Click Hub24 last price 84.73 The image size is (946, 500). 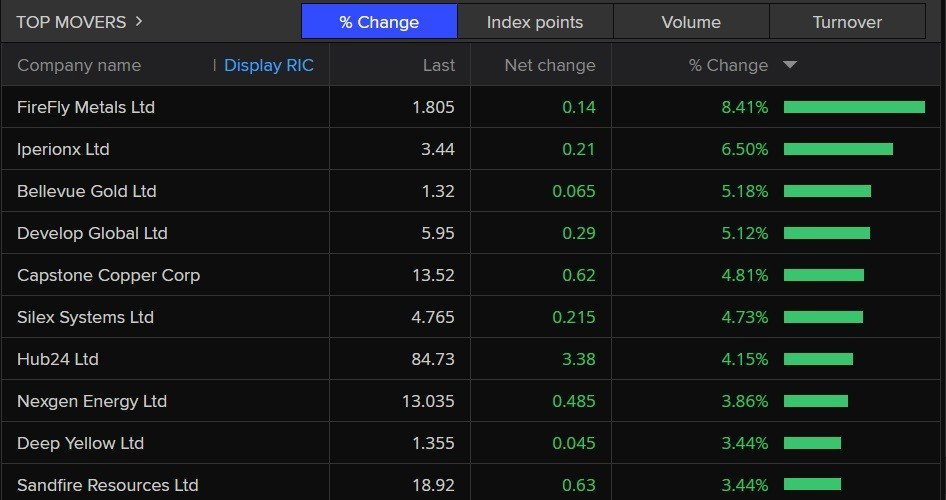[433, 359]
